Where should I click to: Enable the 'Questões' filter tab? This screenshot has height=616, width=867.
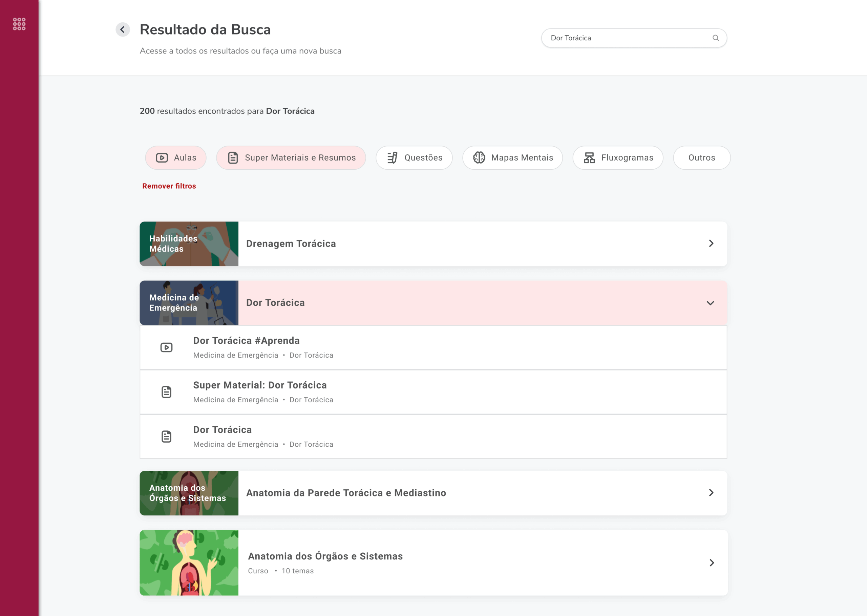pos(414,157)
